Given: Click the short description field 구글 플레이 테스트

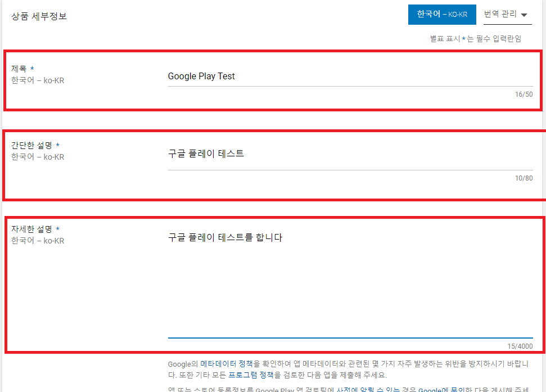Looking at the screenshot, I should (x=350, y=154).
